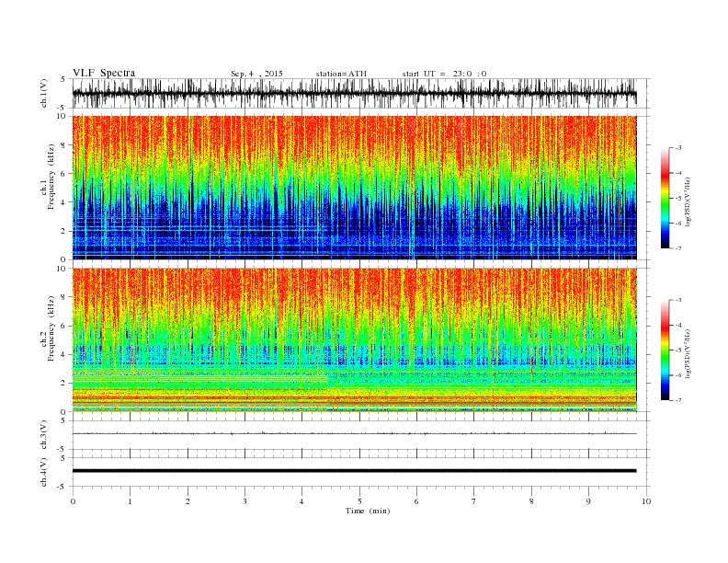Click the time axis tick label '8'
This screenshot has height=563, width=728.
(x=531, y=501)
